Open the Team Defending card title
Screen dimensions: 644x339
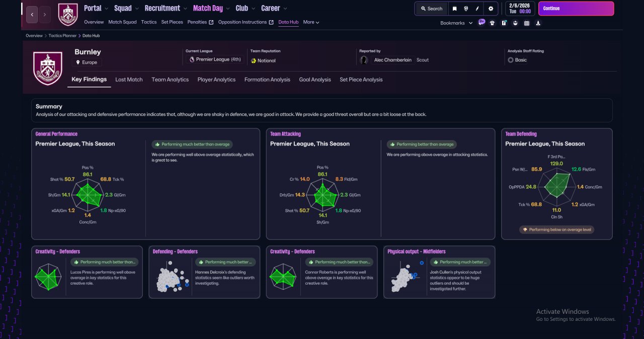pos(521,134)
